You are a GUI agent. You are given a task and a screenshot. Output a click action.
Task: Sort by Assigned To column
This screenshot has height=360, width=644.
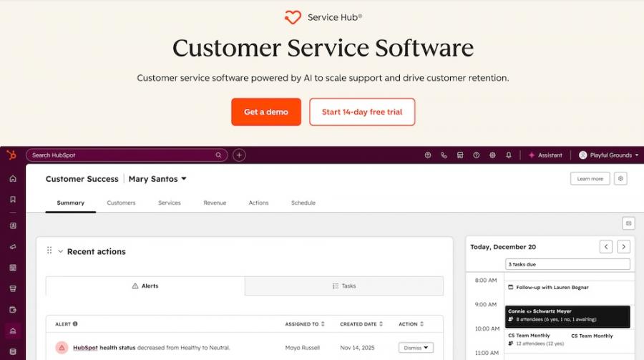[305, 323]
